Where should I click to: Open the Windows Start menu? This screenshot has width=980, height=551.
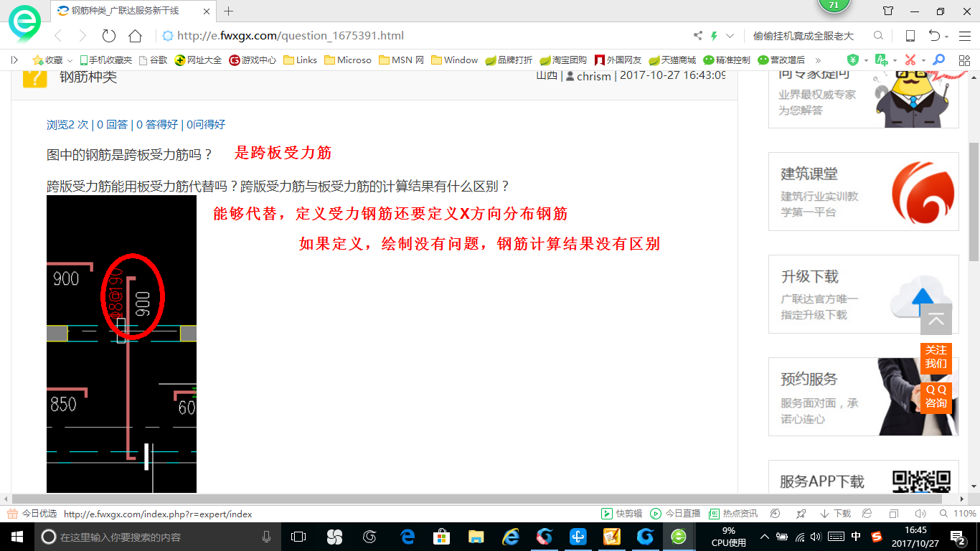(17, 536)
